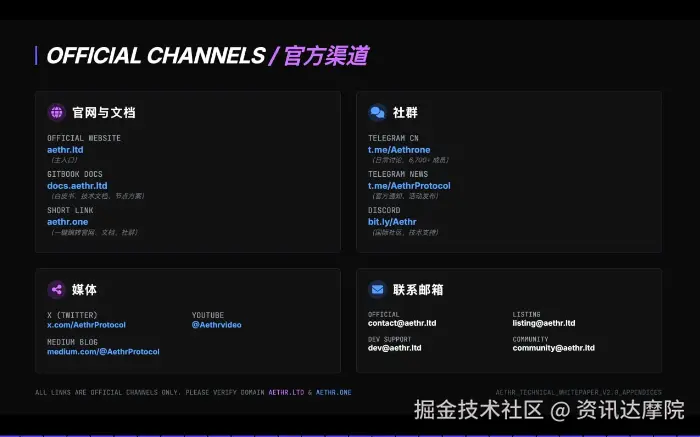Click the TELEGRAM CN label
The width and height of the screenshot is (700, 437).
pos(393,138)
